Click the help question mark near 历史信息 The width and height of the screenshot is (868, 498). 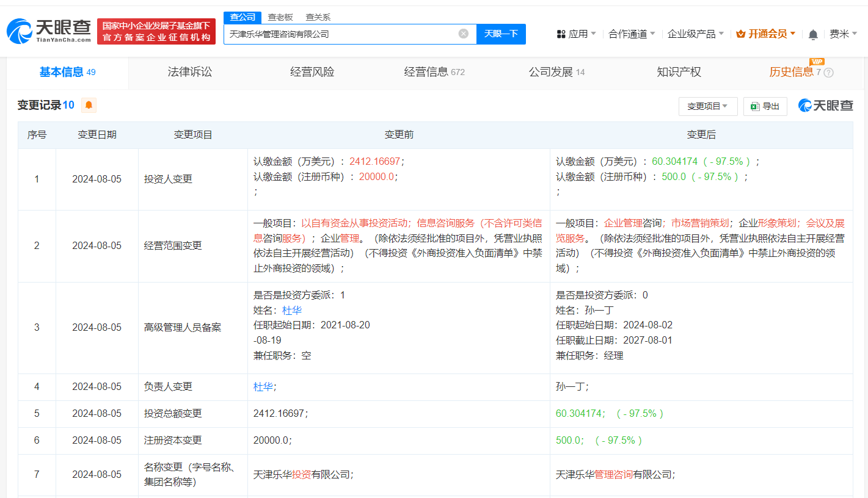click(828, 73)
